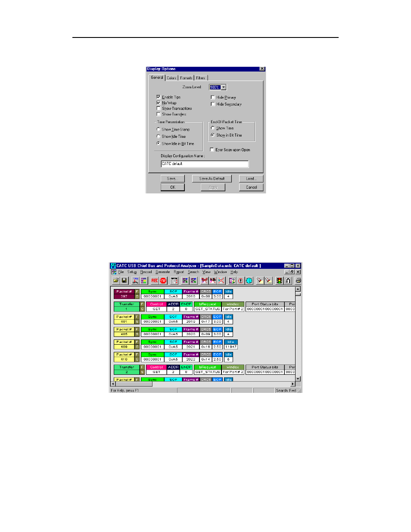Cancel the Display Options dialog

(251, 187)
